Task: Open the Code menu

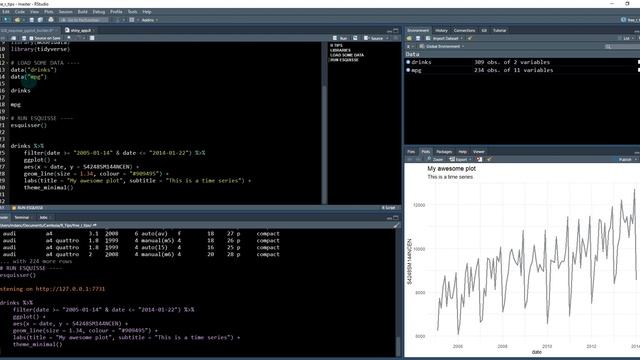Action: pyautogui.click(x=20, y=12)
